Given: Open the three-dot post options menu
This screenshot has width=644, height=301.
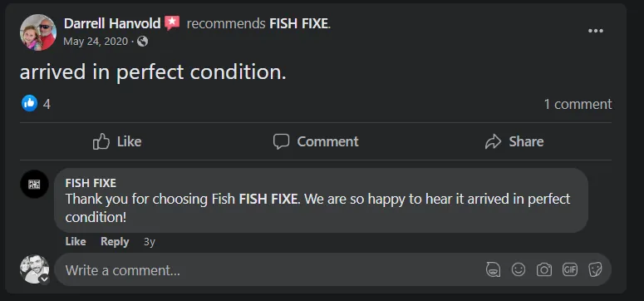Looking at the screenshot, I should click(595, 31).
